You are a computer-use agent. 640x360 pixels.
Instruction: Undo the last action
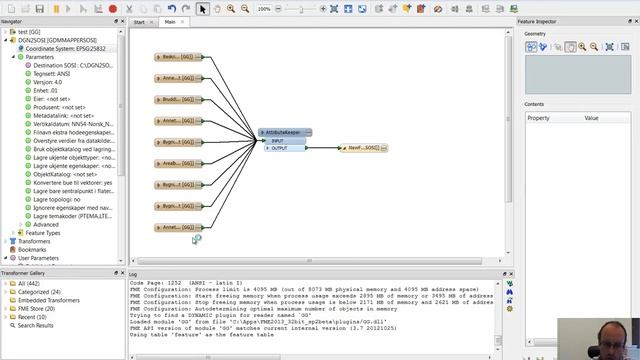172,9
